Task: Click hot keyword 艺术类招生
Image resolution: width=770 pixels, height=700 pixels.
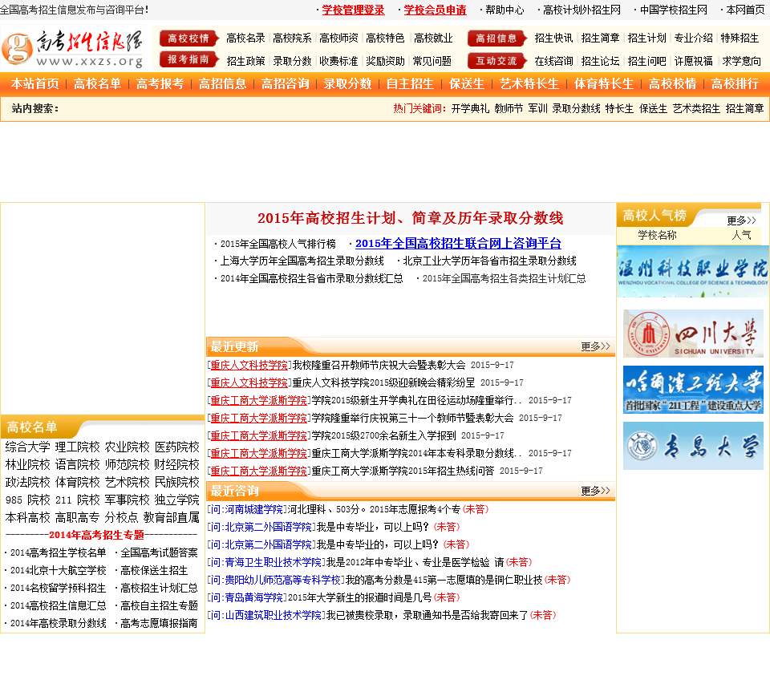Action: click(696, 108)
